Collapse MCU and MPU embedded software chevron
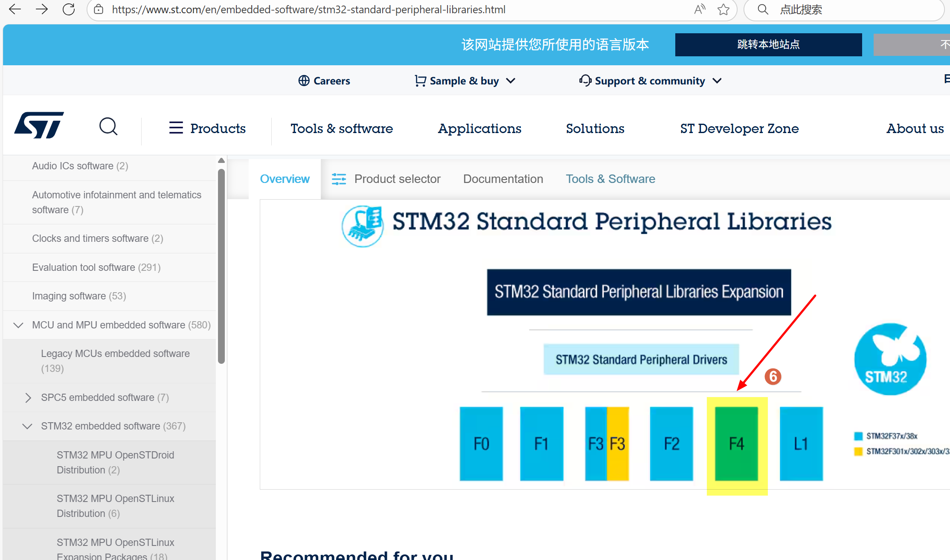This screenshot has height=560, width=950. tap(18, 325)
